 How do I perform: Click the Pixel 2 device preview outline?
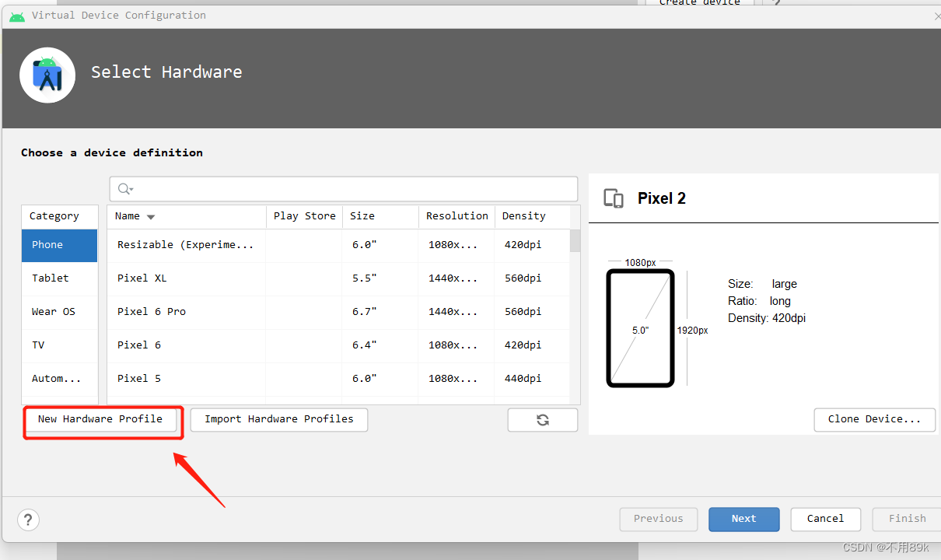[x=640, y=328]
